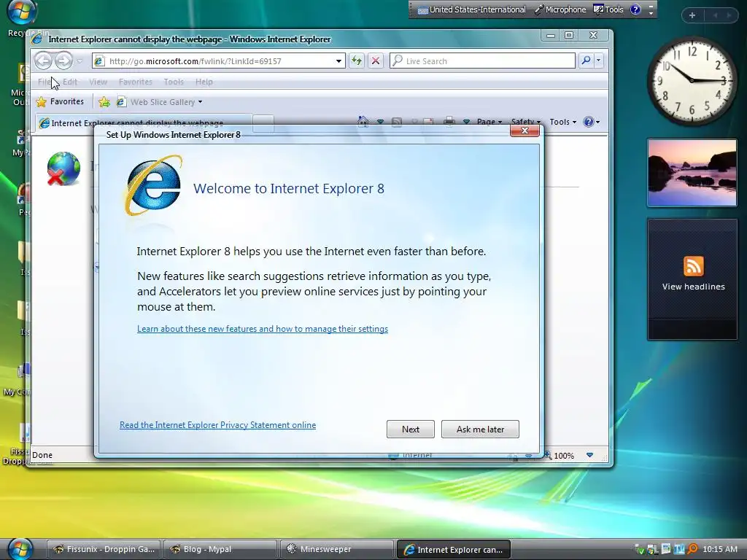Close the Set Up Internet Explorer 8 dialog
This screenshot has width=747, height=560.
(525, 131)
